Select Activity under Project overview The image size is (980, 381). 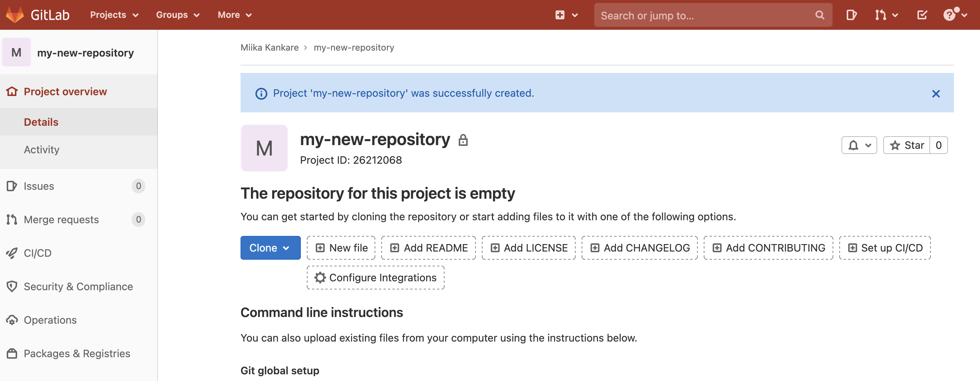tap(41, 150)
